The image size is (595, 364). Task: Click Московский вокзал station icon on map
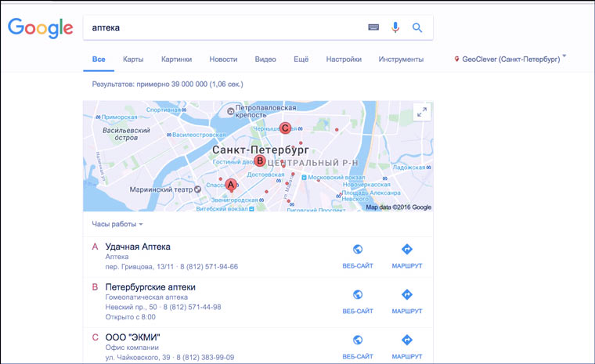point(304,177)
